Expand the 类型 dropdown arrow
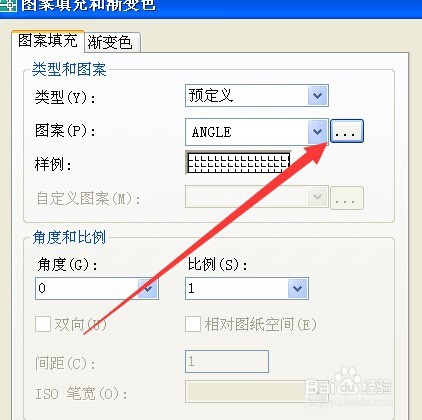The image size is (422, 420). coord(317,96)
